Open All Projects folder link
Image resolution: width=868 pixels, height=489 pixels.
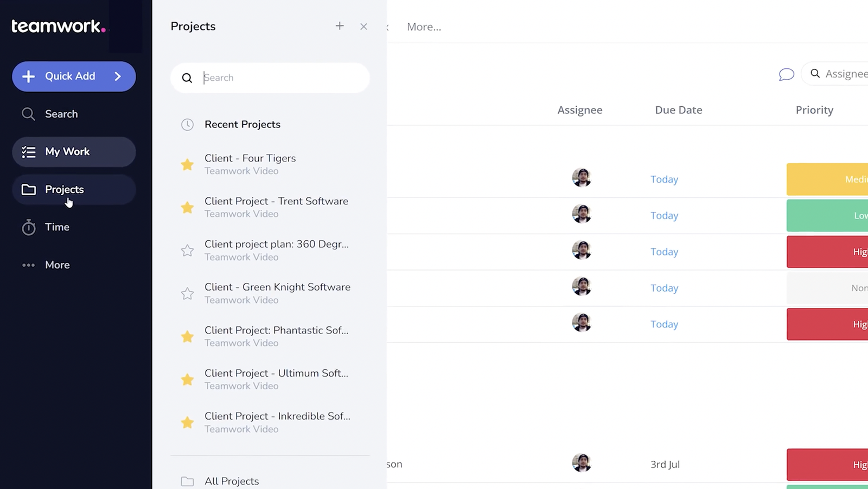coord(232,481)
